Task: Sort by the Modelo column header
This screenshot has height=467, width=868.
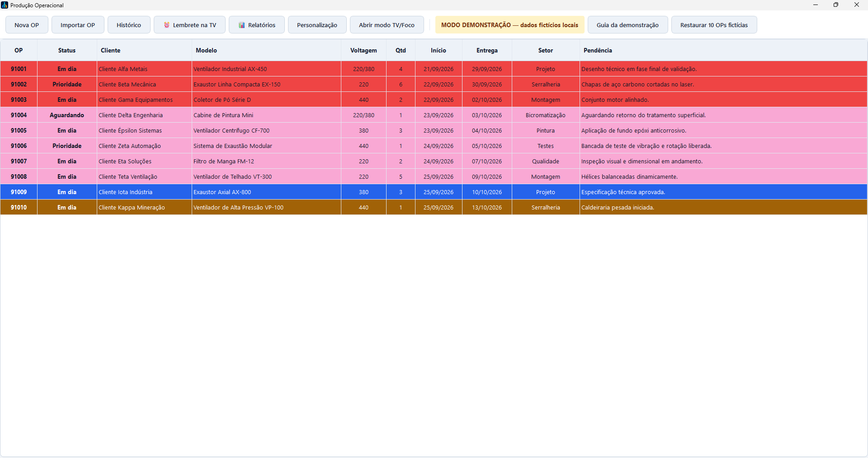Action: point(266,50)
